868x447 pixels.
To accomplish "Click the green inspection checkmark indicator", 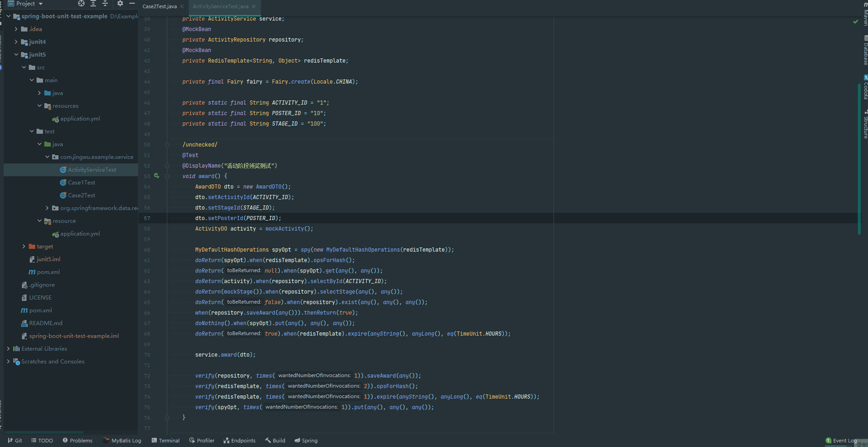I will (855, 21).
